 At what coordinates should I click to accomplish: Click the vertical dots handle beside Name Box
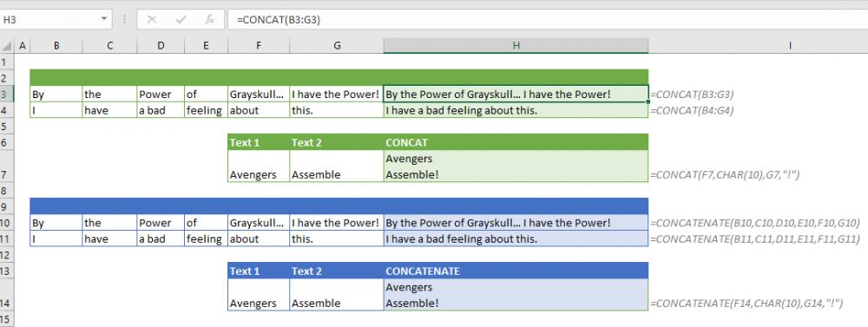(x=124, y=19)
